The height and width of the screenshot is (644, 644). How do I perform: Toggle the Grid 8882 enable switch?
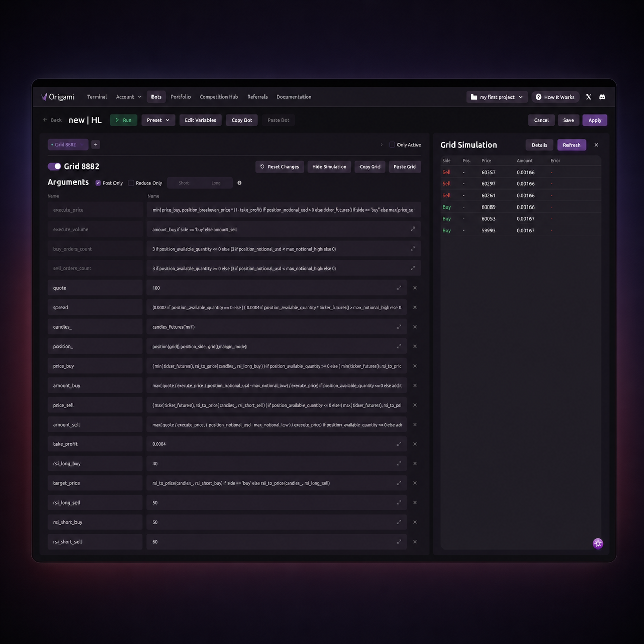coord(54,166)
